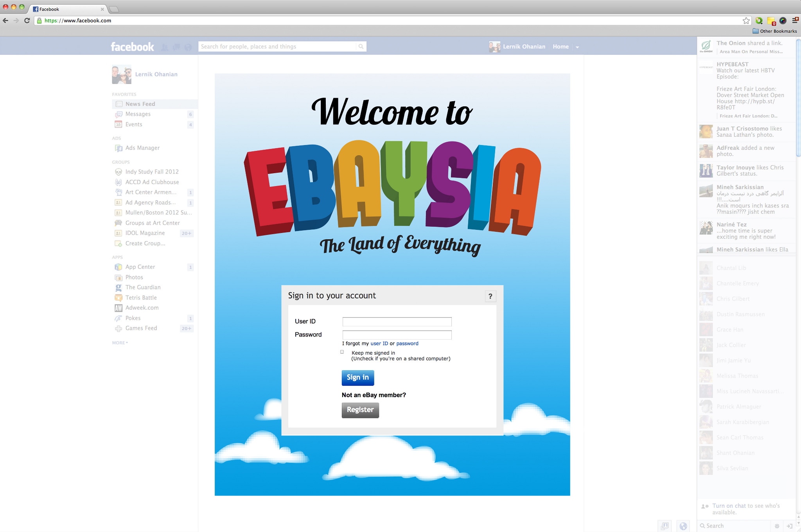801x532 pixels.
Task: Click the App Center cube icon
Action: coord(119,267)
